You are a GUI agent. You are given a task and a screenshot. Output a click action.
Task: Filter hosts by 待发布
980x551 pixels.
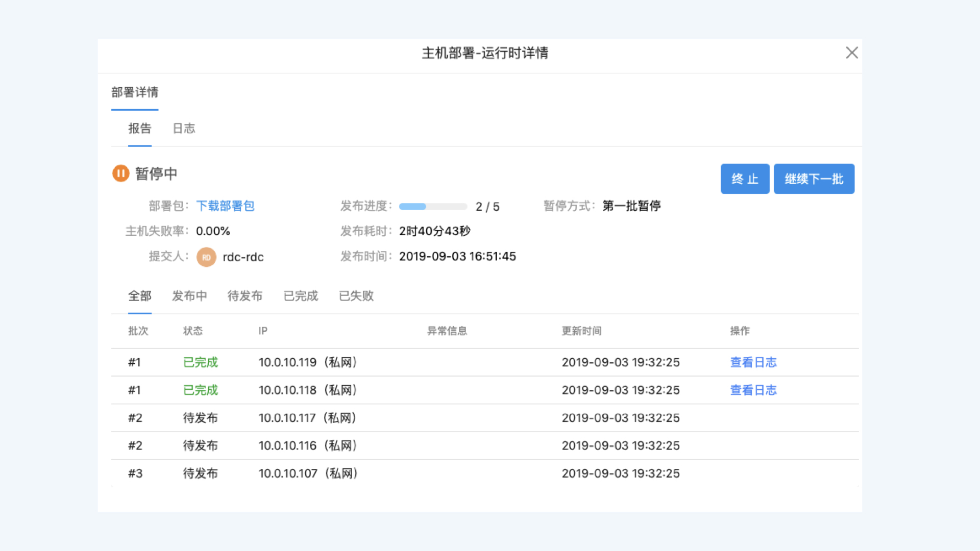[245, 296]
